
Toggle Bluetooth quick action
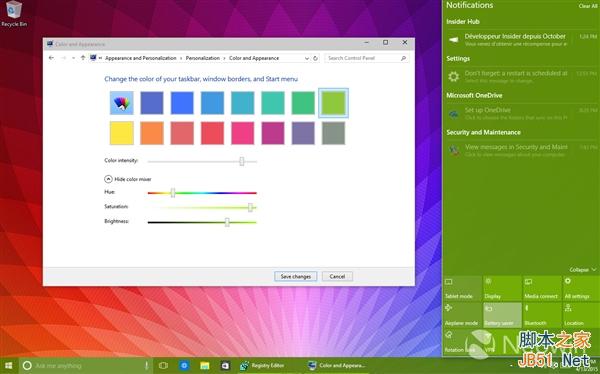pyautogui.click(x=541, y=315)
